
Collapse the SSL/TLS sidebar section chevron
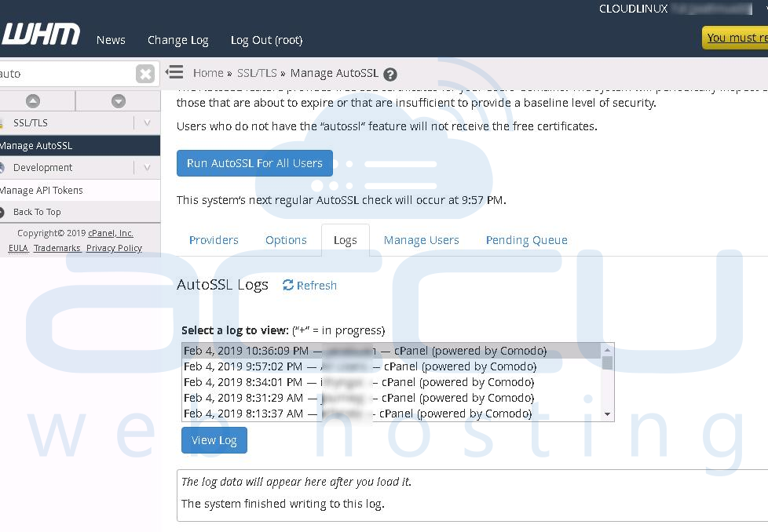147,123
